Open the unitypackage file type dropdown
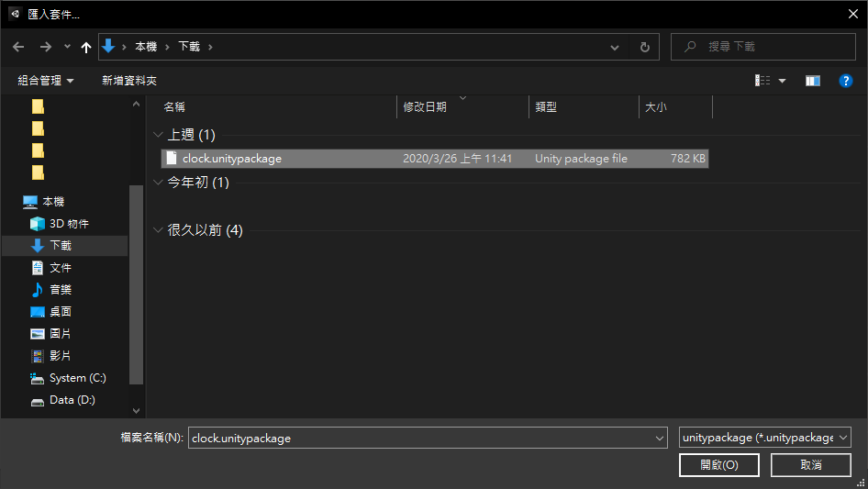 [x=764, y=438]
